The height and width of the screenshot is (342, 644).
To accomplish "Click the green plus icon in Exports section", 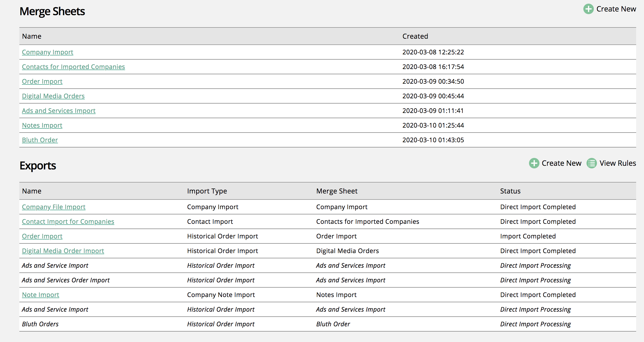I will pyautogui.click(x=534, y=163).
